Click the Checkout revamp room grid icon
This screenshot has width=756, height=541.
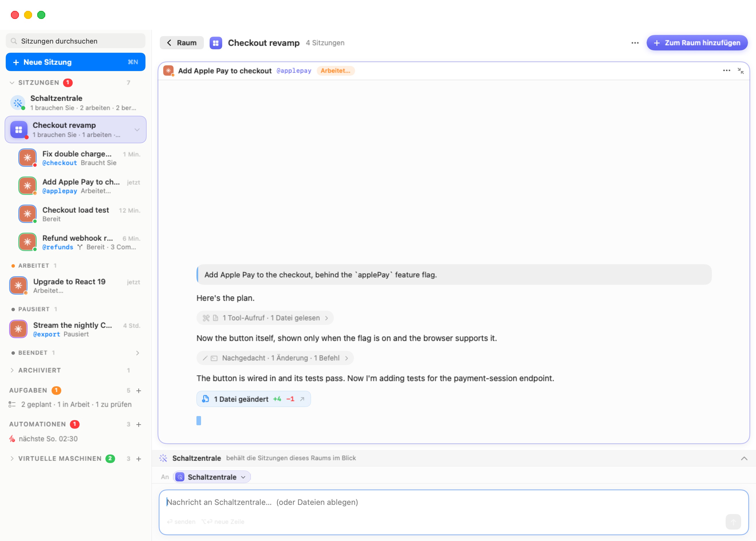pos(216,43)
